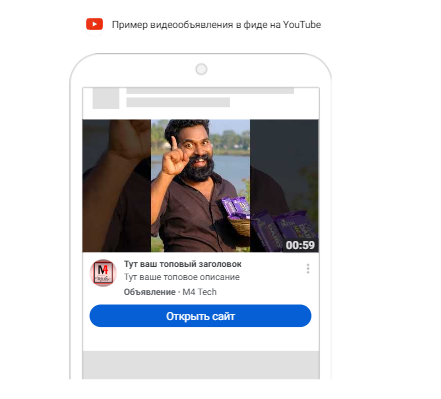Click the 00:59 video duration badge
This screenshot has width=441, height=399.
(300, 245)
